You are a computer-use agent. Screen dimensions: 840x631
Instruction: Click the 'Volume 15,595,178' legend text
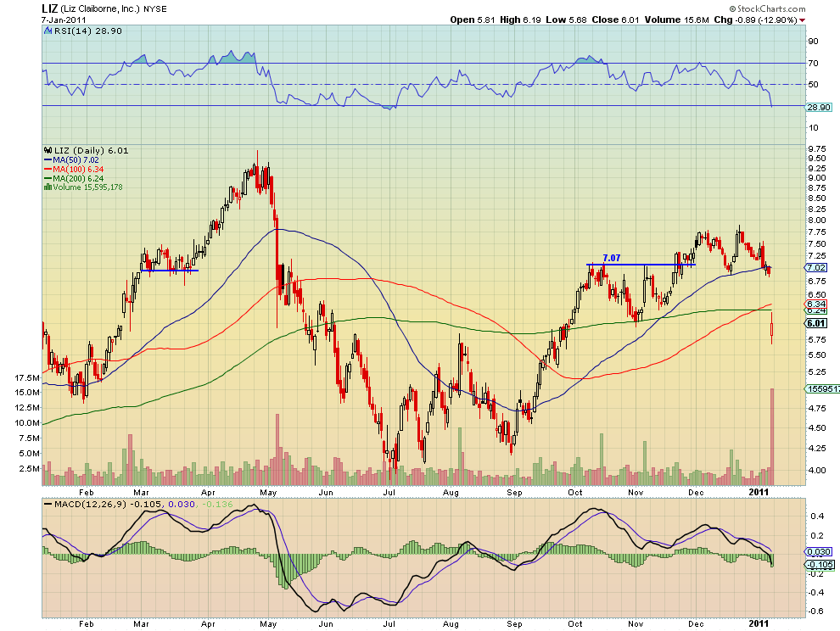[x=87, y=187]
